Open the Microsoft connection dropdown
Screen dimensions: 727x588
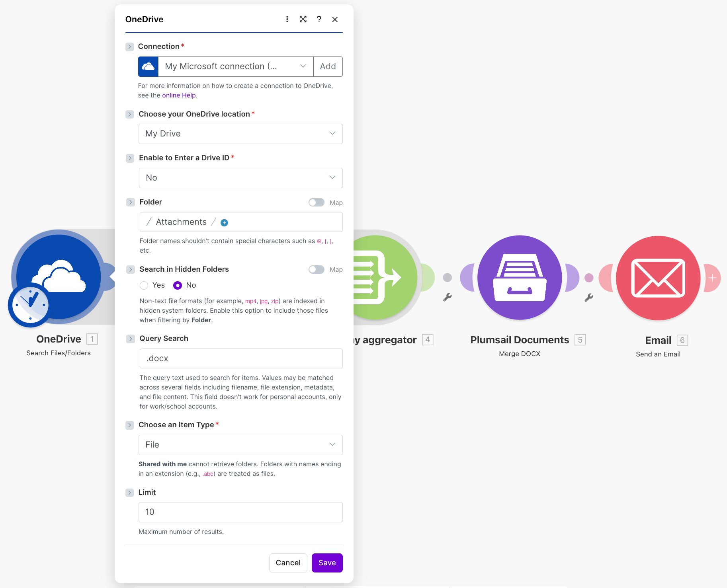coord(236,66)
